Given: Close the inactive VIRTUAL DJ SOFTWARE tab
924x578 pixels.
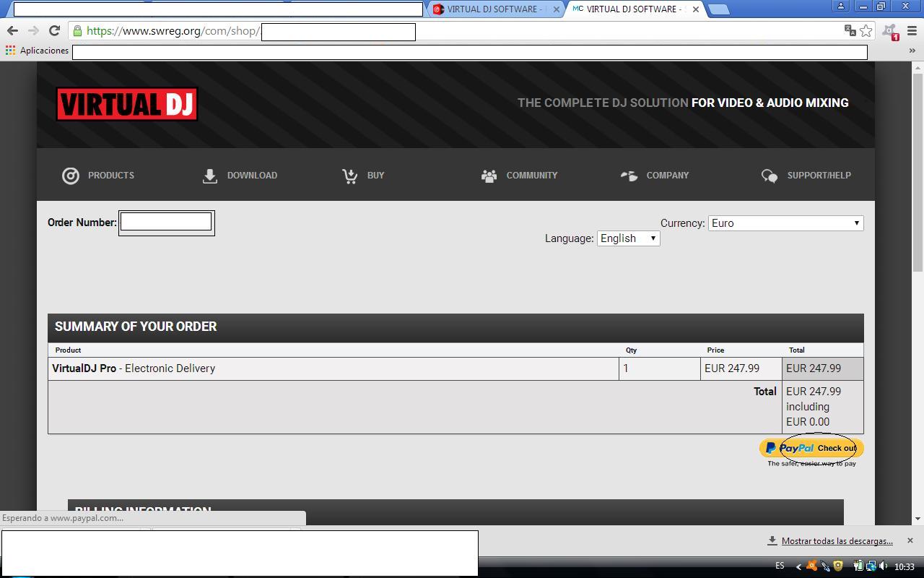Looking at the screenshot, I should [x=556, y=9].
